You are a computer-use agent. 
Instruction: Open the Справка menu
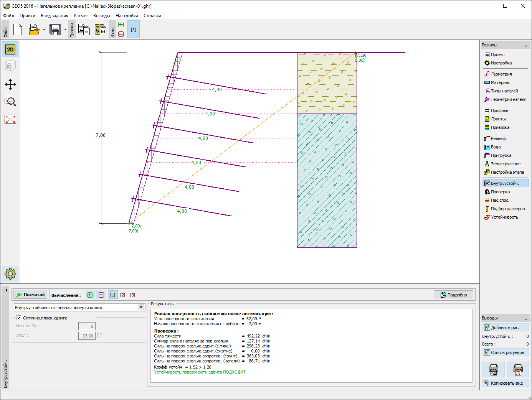click(152, 16)
